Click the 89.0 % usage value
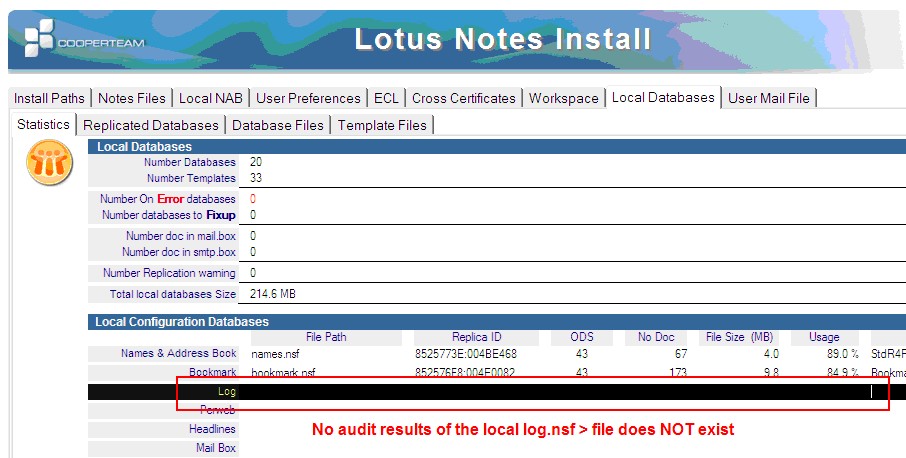The height and width of the screenshot is (458, 906). pos(842,353)
